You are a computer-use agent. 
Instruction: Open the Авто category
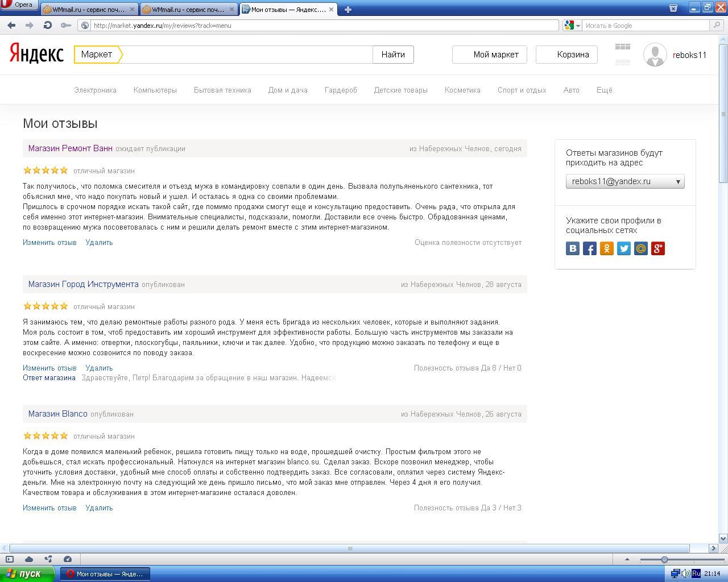(x=571, y=90)
